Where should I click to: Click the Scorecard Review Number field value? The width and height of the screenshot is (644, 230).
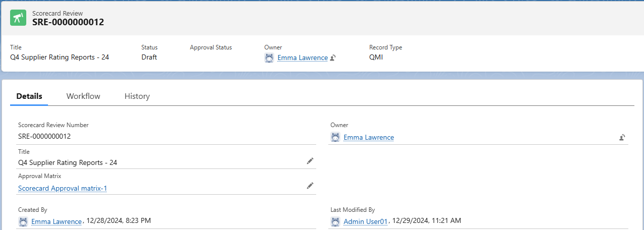click(44, 136)
